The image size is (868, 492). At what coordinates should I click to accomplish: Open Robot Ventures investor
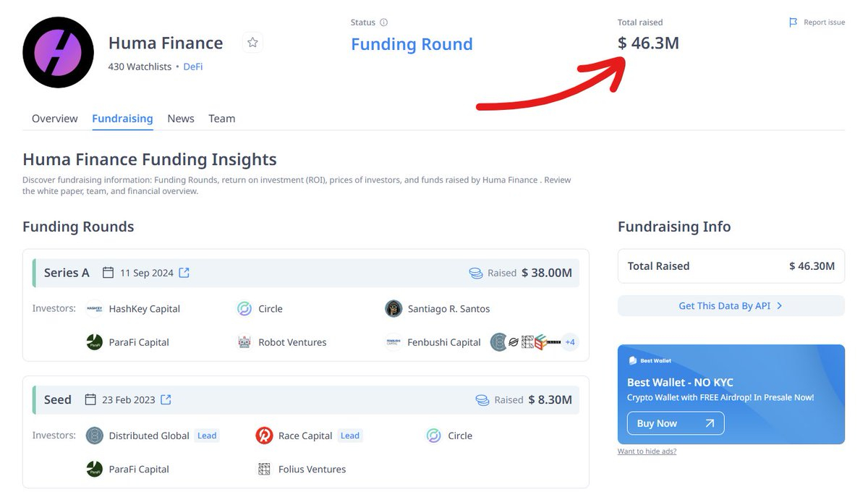(x=292, y=342)
